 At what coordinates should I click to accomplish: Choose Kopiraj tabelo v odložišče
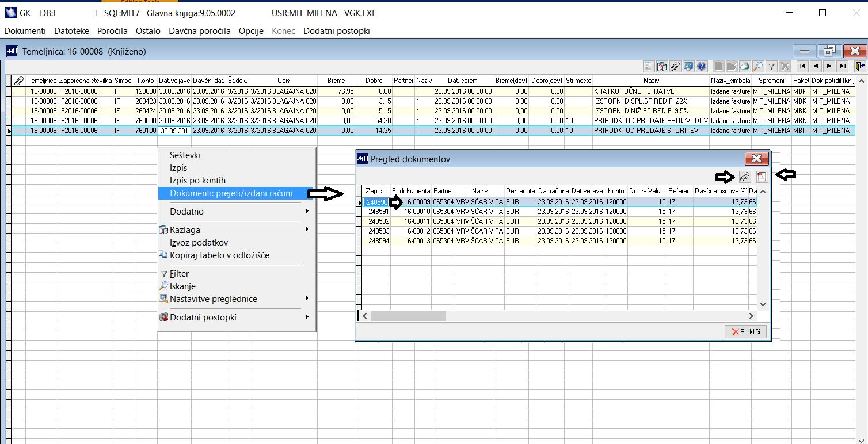pyautogui.click(x=219, y=255)
